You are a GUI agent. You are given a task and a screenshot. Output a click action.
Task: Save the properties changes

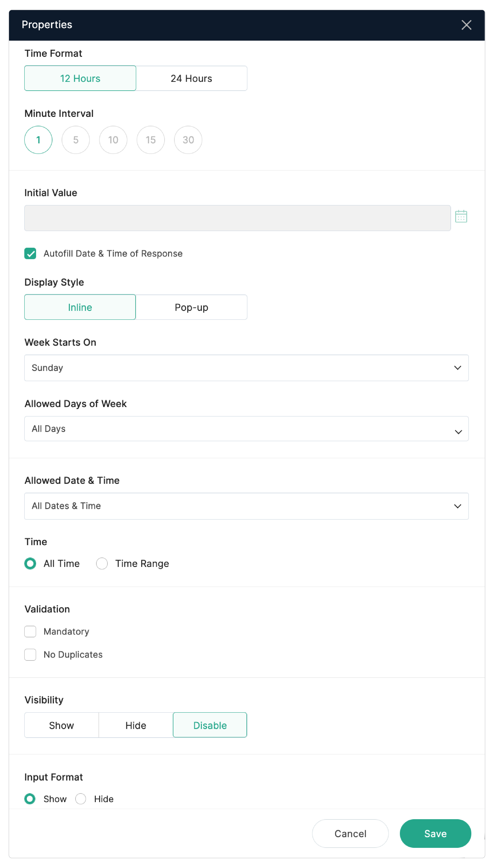tap(435, 833)
